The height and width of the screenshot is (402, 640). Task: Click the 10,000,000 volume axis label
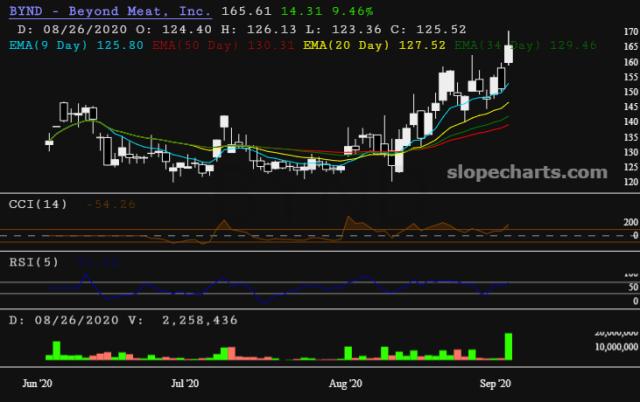(x=616, y=347)
